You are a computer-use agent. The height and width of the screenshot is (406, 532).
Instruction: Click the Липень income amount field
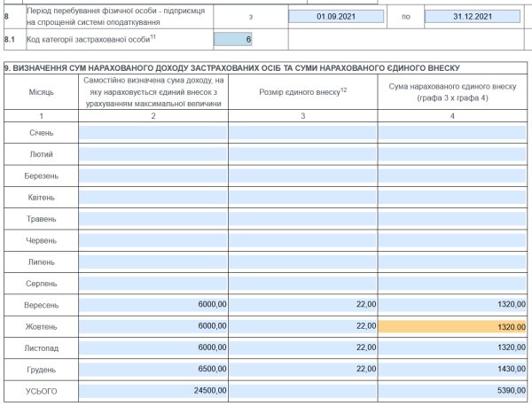point(153,262)
